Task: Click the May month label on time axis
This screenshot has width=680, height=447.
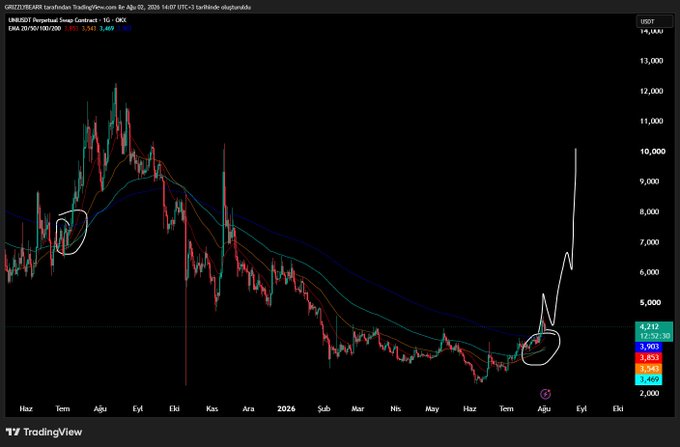Action: pyautogui.click(x=432, y=408)
